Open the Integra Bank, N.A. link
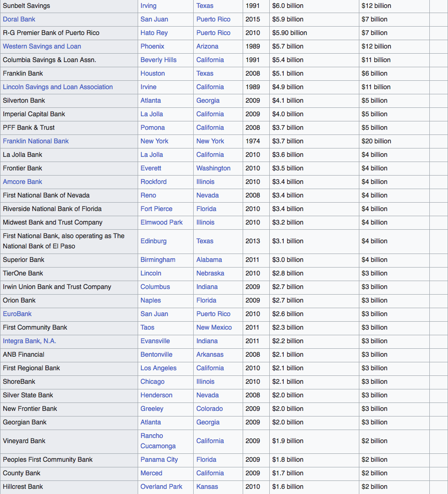Screen dimensions: 448x494 pos(29,341)
